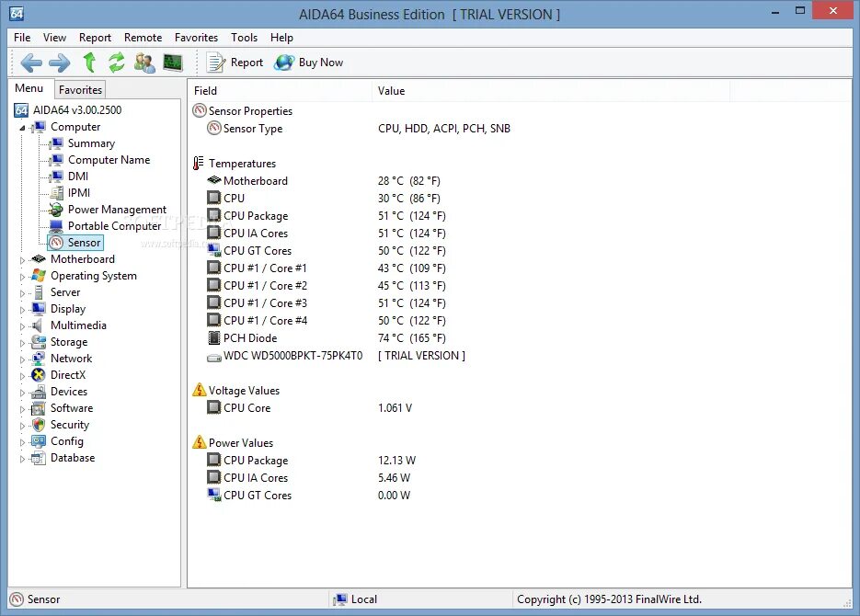Screen dimensions: 860x616
Task: Expand the Devices tree node
Action: pos(22,393)
